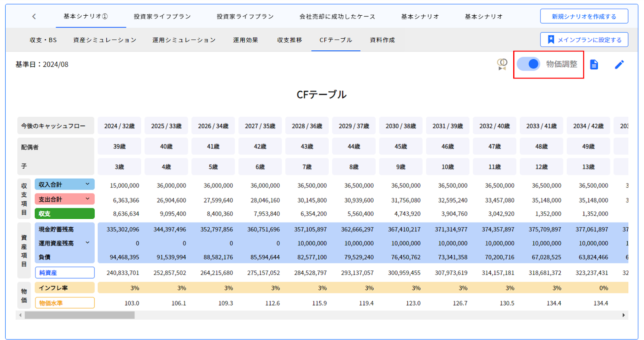The width and height of the screenshot is (644, 340).
Task: Click the 基準日：2024/08 text
Action: (42, 64)
